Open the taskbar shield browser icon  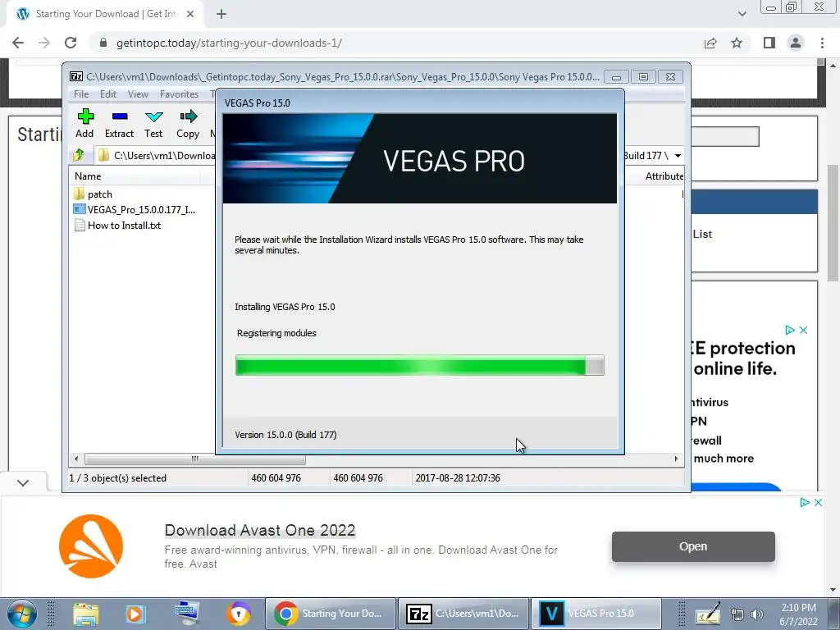click(x=239, y=614)
